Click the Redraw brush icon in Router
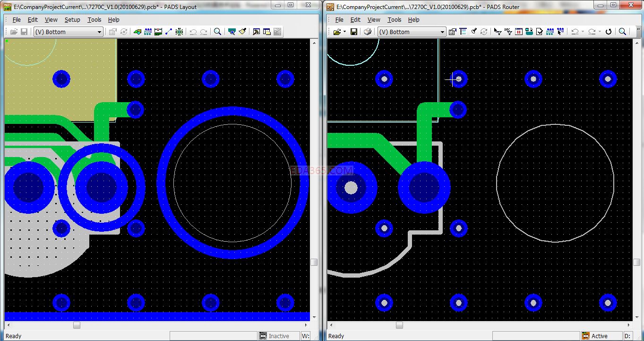The height and width of the screenshot is (341, 644). pyautogui.click(x=473, y=32)
